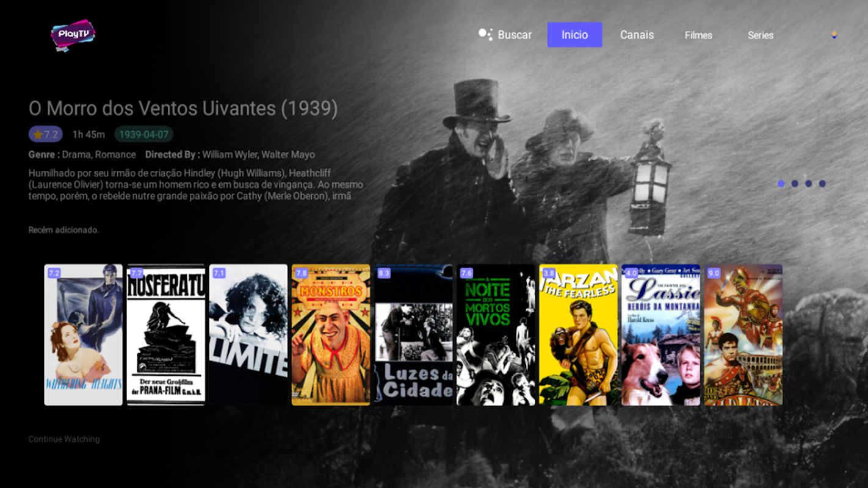Click the Buscar search label
The height and width of the screenshot is (488, 868).
[x=515, y=35]
